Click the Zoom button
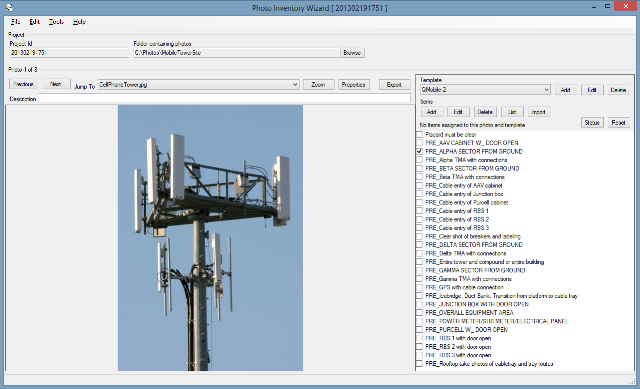 [x=318, y=84]
